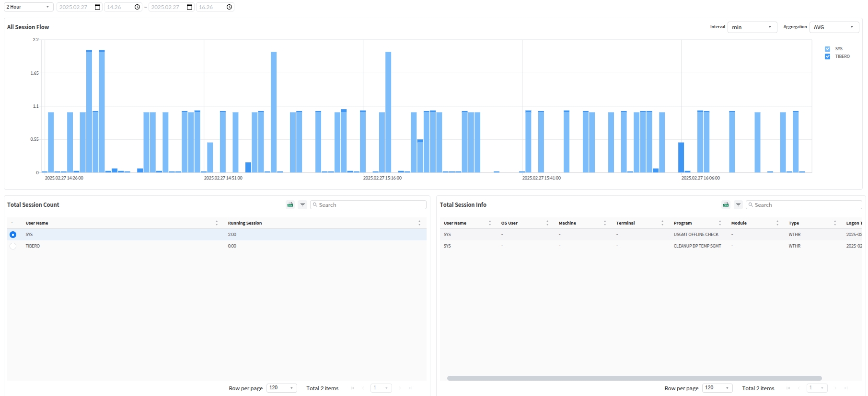Change the Aggregation dropdown from AVG
Viewport: 868px width, 396px height.
coord(833,27)
